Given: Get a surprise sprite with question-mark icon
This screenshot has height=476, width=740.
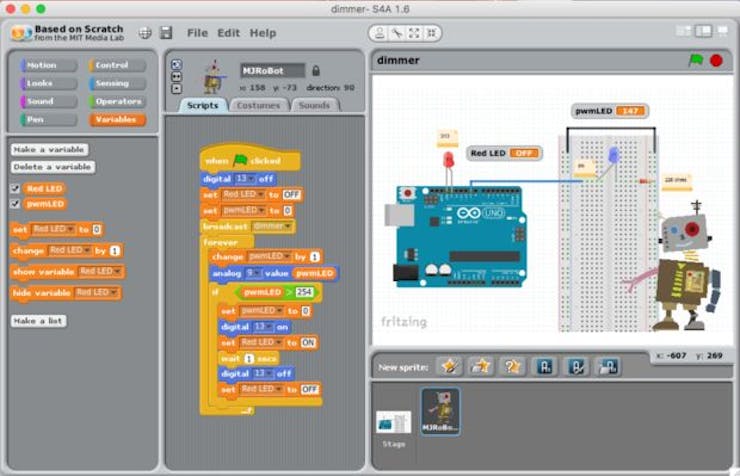Looking at the screenshot, I should click(512, 367).
